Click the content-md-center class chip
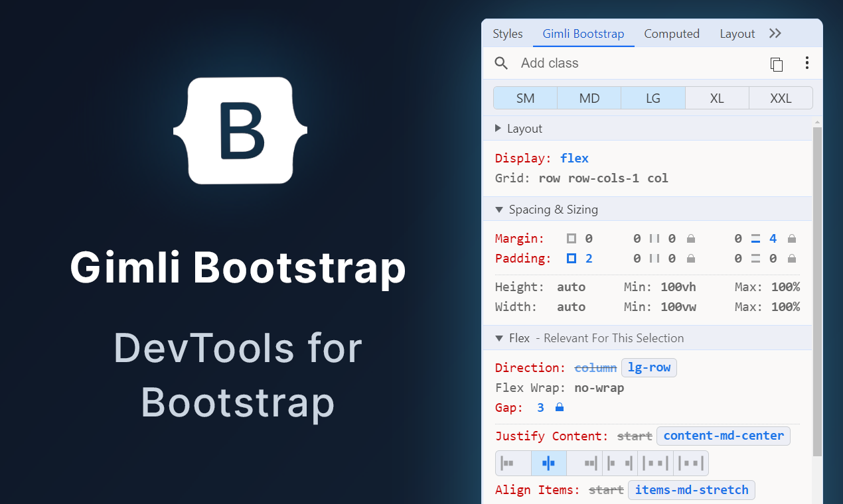 (x=724, y=436)
